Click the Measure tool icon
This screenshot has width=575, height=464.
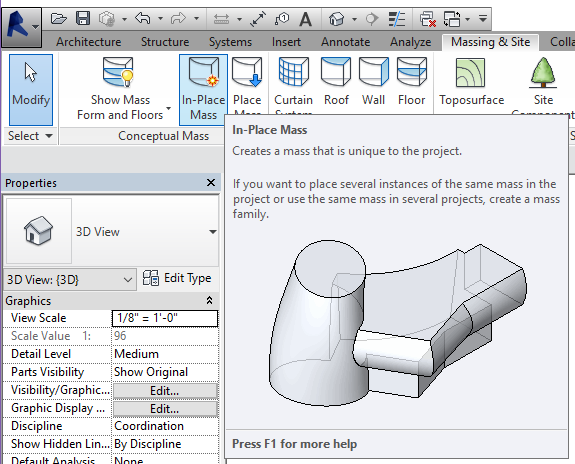(221, 19)
